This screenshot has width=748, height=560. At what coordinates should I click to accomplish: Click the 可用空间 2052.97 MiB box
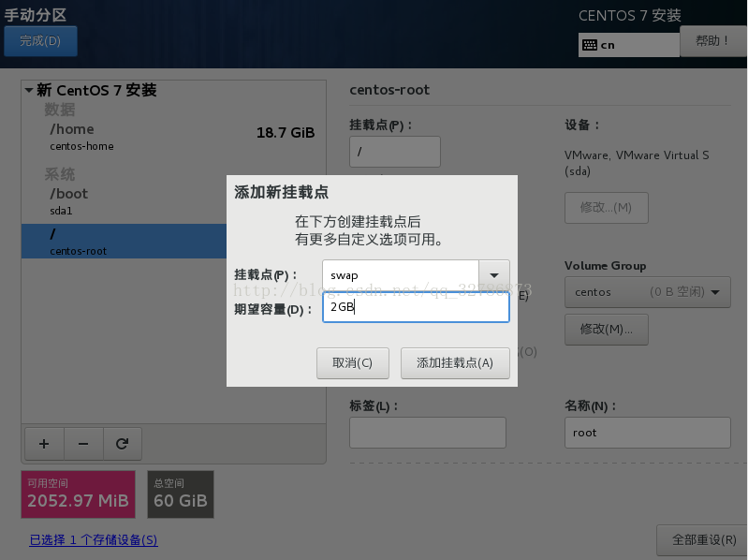point(79,494)
